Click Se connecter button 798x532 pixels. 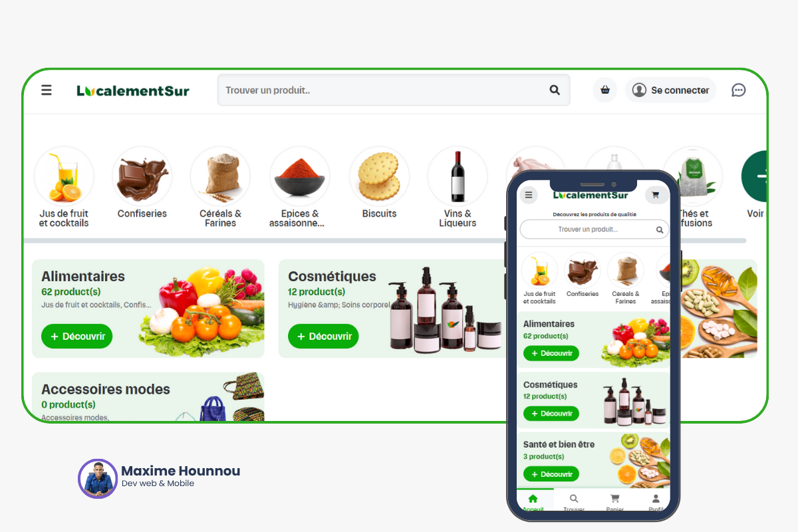pyautogui.click(x=670, y=90)
